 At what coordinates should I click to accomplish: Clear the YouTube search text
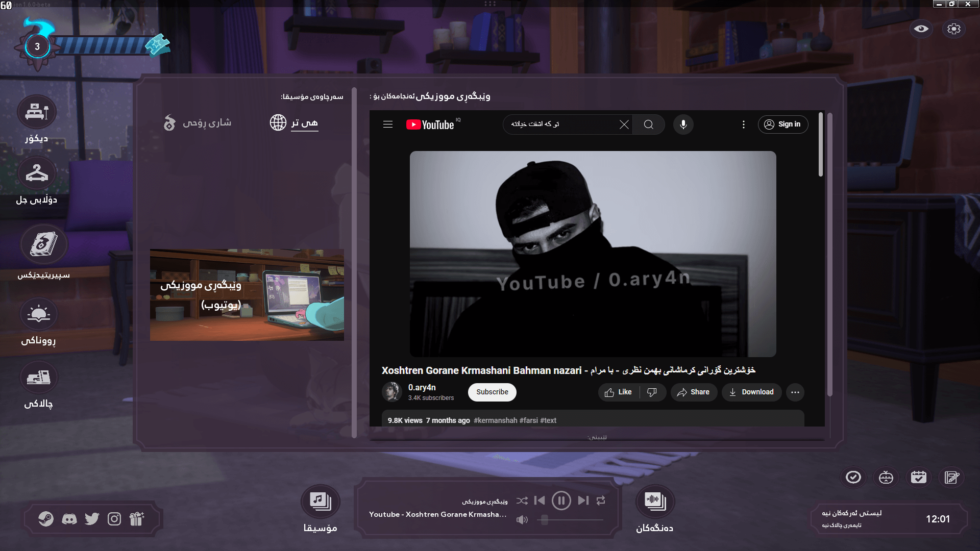[x=624, y=124]
